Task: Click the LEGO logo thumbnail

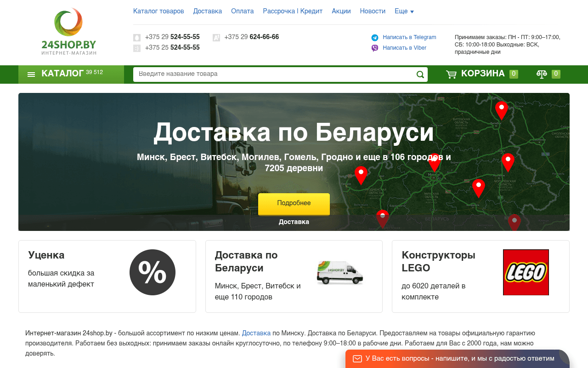Action: [x=526, y=272]
